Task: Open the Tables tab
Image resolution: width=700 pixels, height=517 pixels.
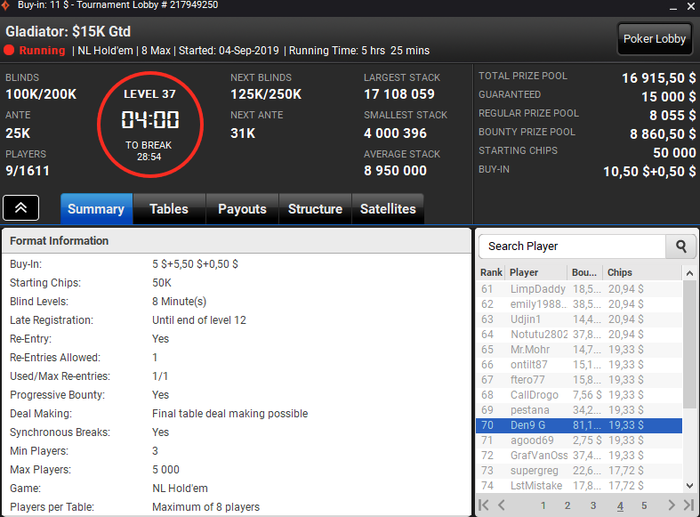Action: 169,209
